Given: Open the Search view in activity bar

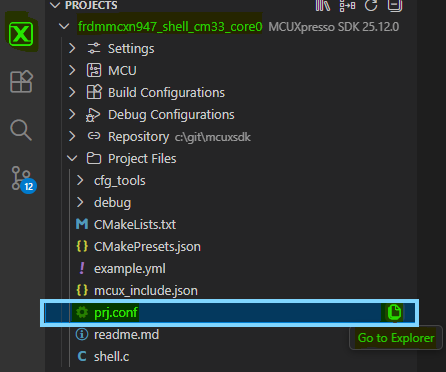Looking at the screenshot, I should 21,130.
